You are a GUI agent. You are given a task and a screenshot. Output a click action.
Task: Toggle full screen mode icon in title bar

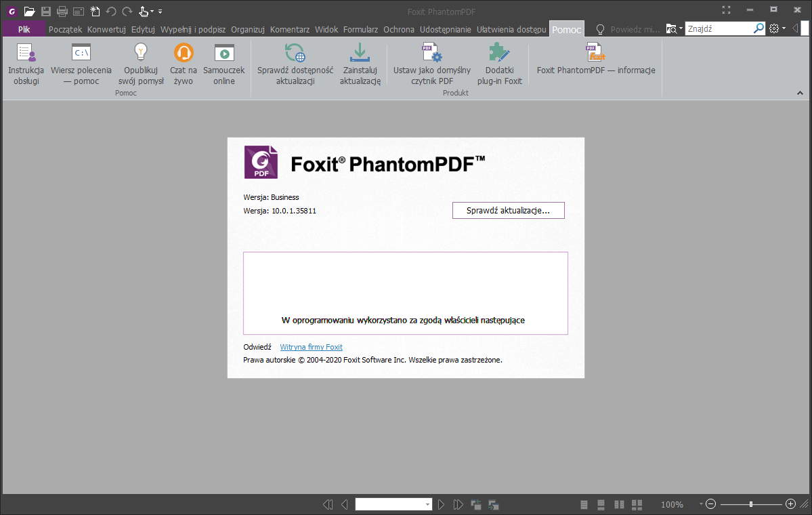[x=726, y=10]
